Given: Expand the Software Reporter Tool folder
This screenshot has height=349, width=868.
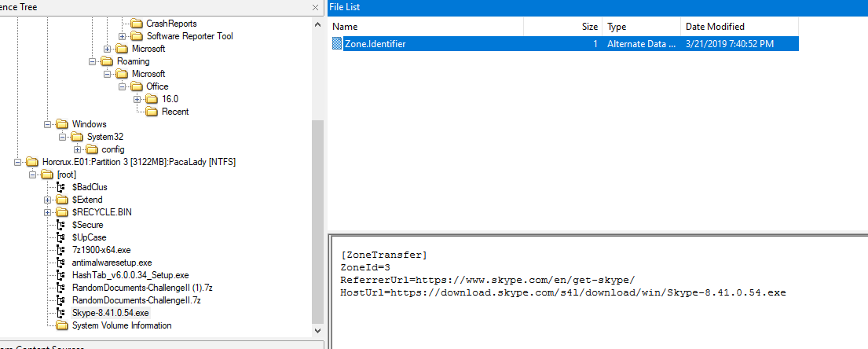Looking at the screenshot, I should [x=122, y=36].
